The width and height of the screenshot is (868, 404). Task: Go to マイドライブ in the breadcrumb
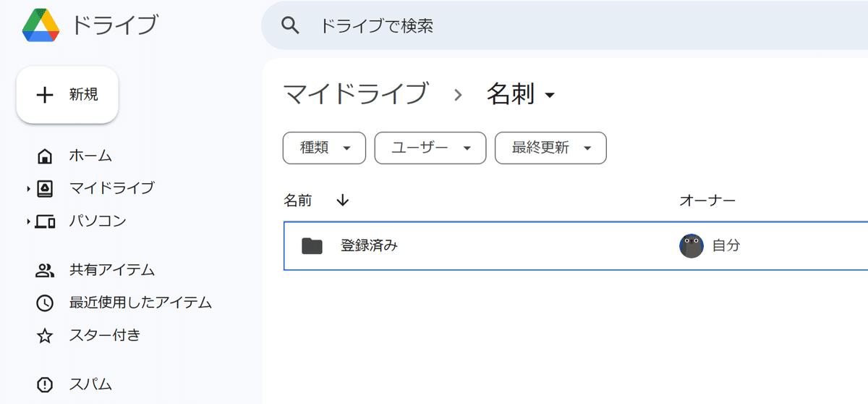pyautogui.click(x=355, y=94)
